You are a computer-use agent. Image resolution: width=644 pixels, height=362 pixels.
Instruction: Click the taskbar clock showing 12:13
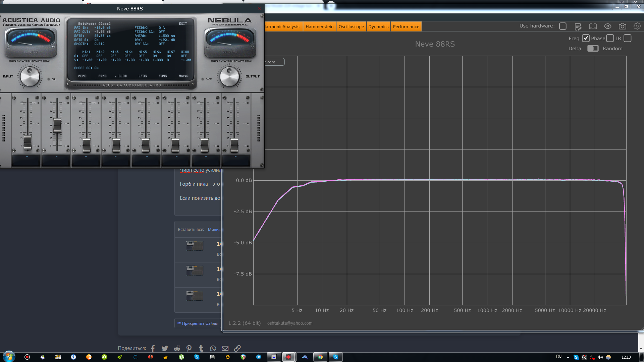626,357
